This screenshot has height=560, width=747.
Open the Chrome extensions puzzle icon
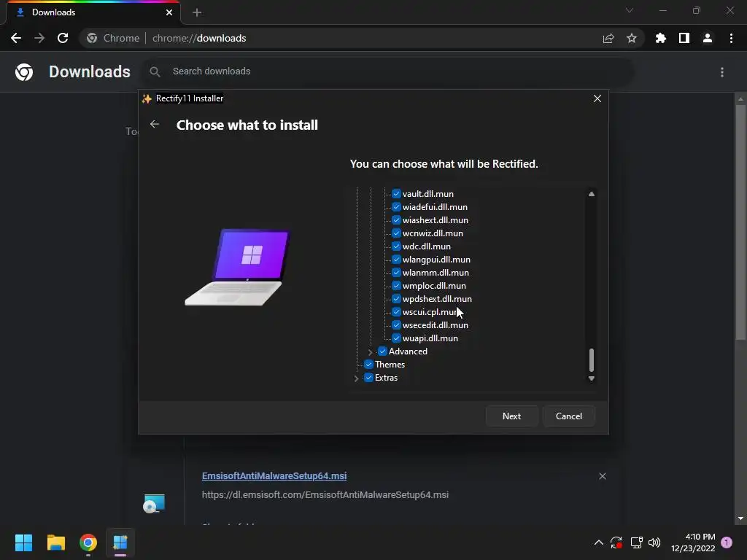point(660,38)
